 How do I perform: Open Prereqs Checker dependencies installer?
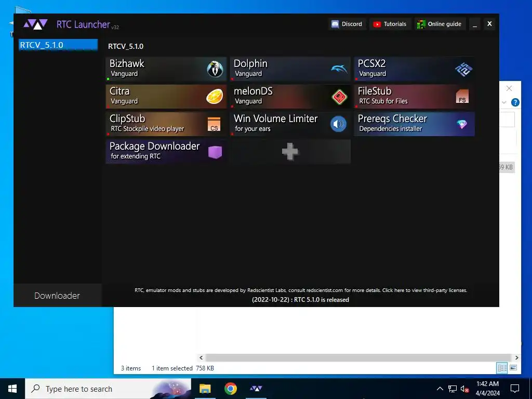coord(414,124)
